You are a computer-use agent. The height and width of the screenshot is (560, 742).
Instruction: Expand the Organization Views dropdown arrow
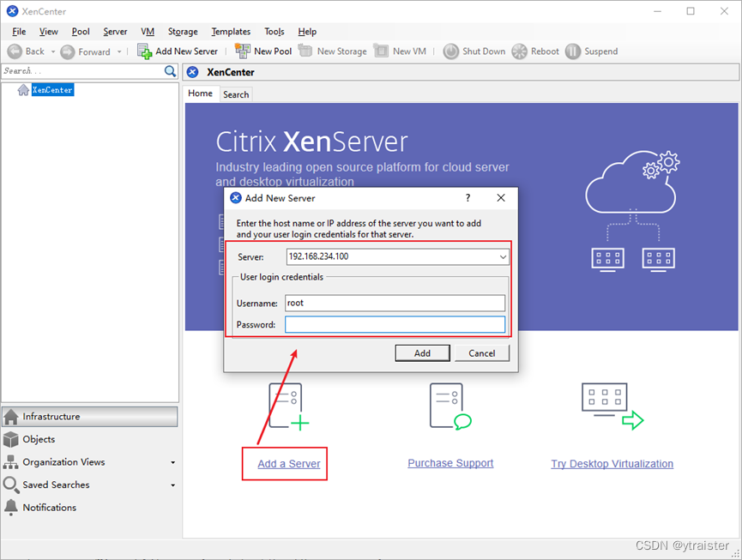(x=172, y=462)
